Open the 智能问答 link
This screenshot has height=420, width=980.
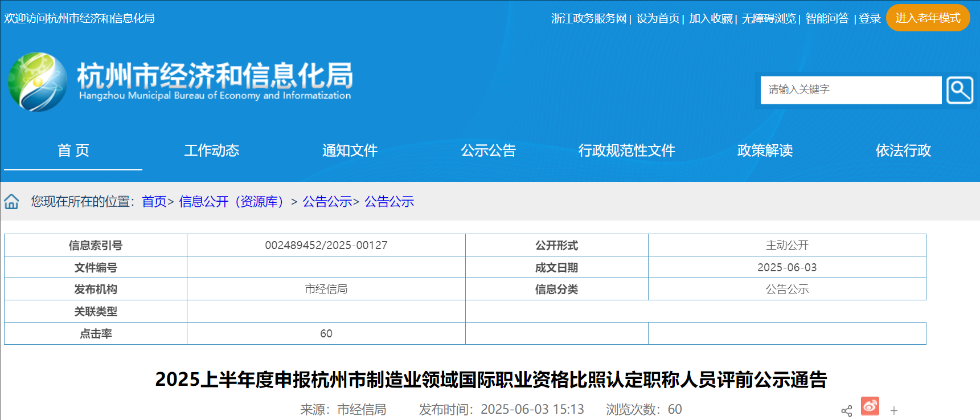click(x=827, y=18)
